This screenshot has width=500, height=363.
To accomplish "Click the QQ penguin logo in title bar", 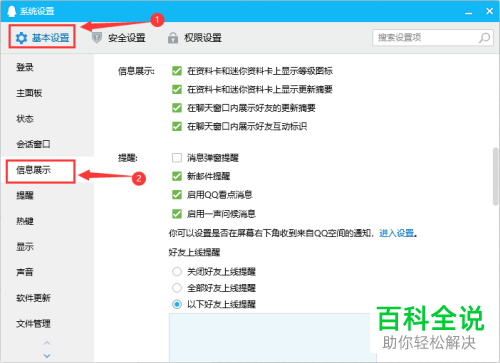I will [x=11, y=11].
